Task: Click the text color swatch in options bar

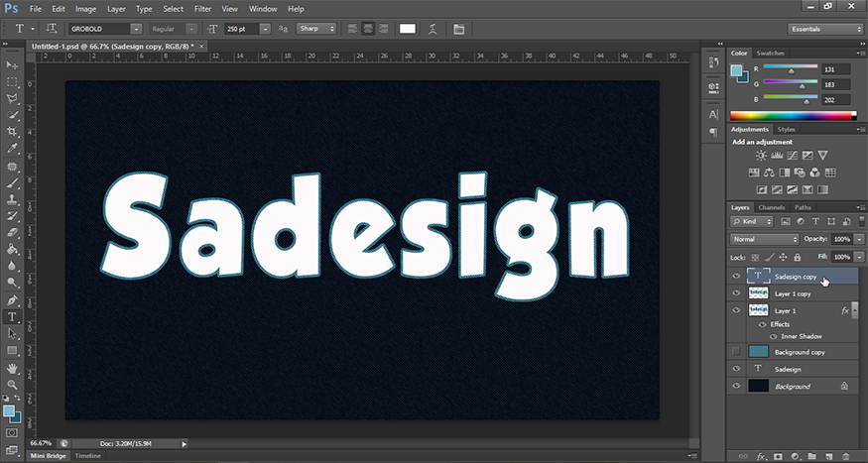Action: coord(408,29)
